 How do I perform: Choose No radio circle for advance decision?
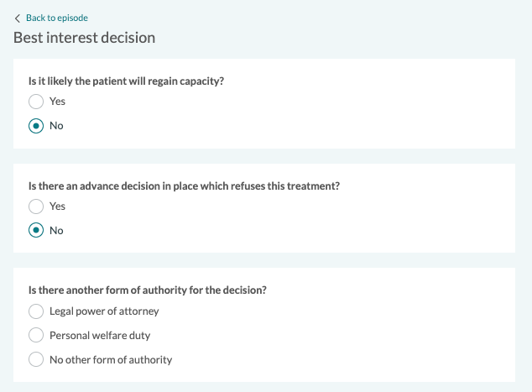click(36, 231)
